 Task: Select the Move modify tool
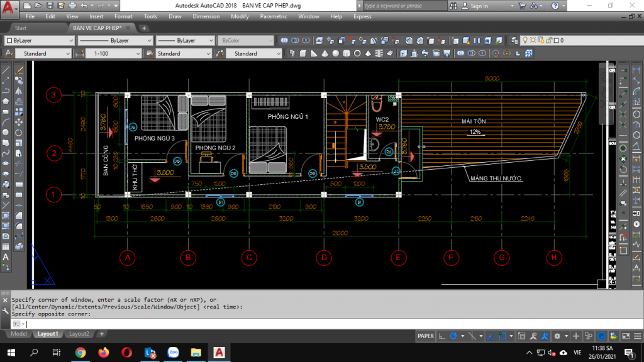(19, 123)
